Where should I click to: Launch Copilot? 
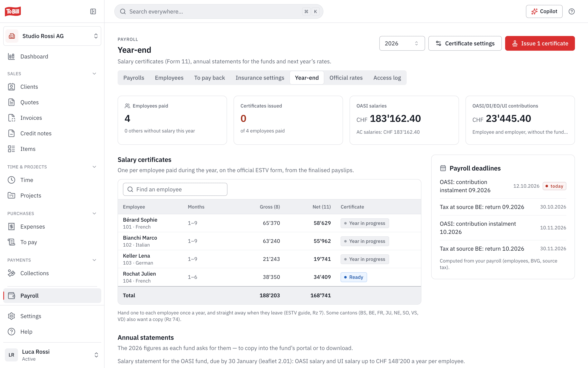click(544, 11)
